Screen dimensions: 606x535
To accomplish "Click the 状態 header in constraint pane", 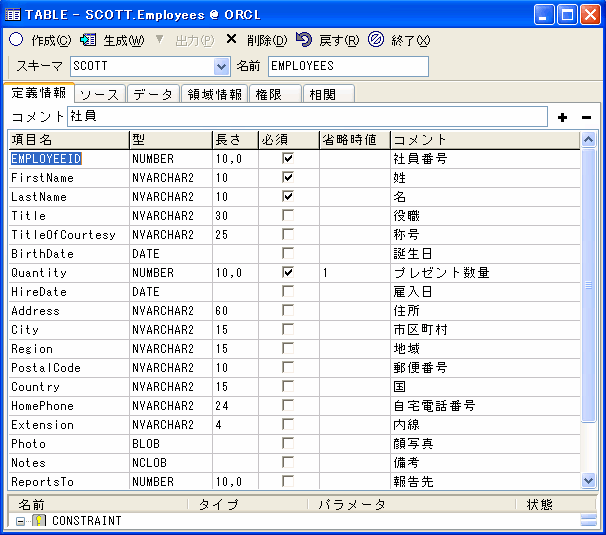I will tap(555, 504).
